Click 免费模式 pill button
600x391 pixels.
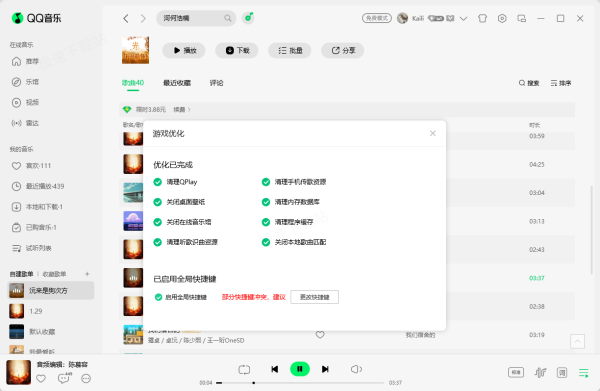pos(377,18)
